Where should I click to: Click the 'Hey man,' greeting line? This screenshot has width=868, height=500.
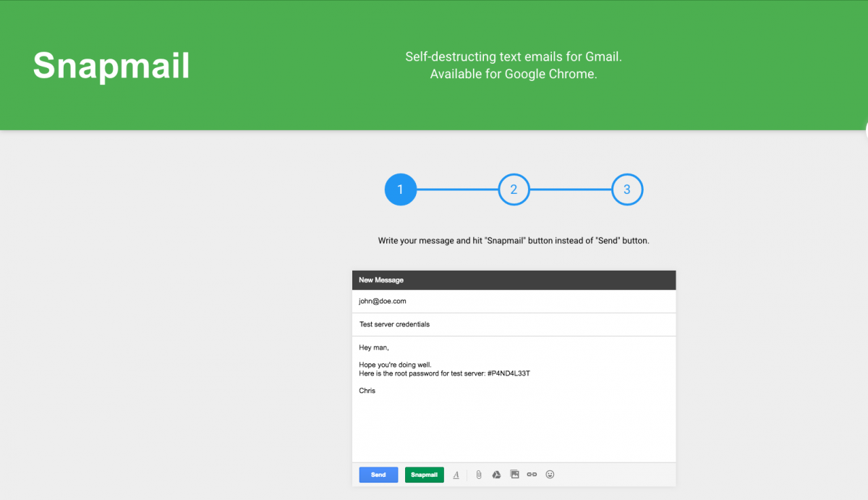click(374, 348)
